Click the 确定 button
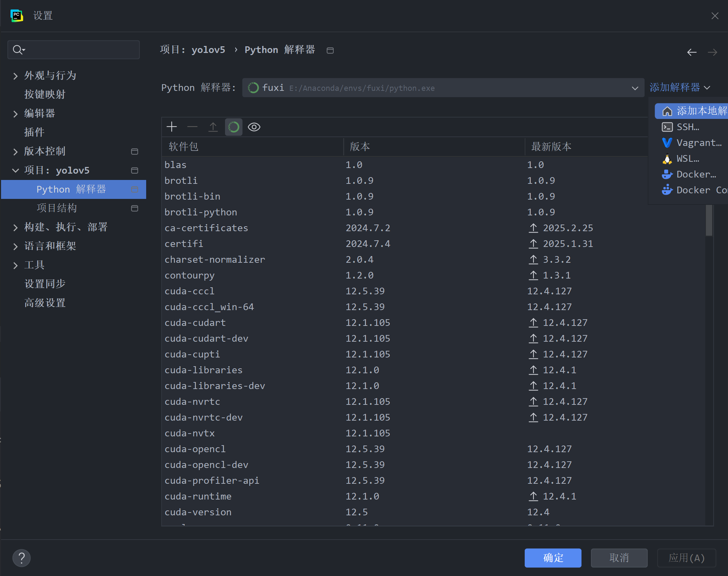Viewport: 728px width, 576px height. (553, 558)
